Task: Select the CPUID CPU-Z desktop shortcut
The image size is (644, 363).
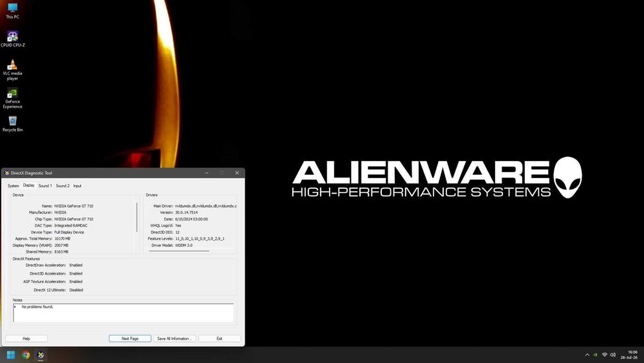Action: pyautogui.click(x=12, y=39)
